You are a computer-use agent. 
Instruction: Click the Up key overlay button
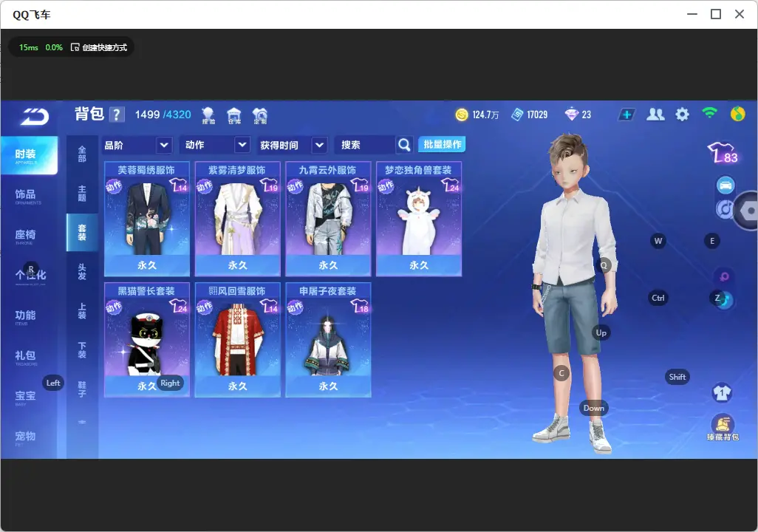(x=601, y=332)
